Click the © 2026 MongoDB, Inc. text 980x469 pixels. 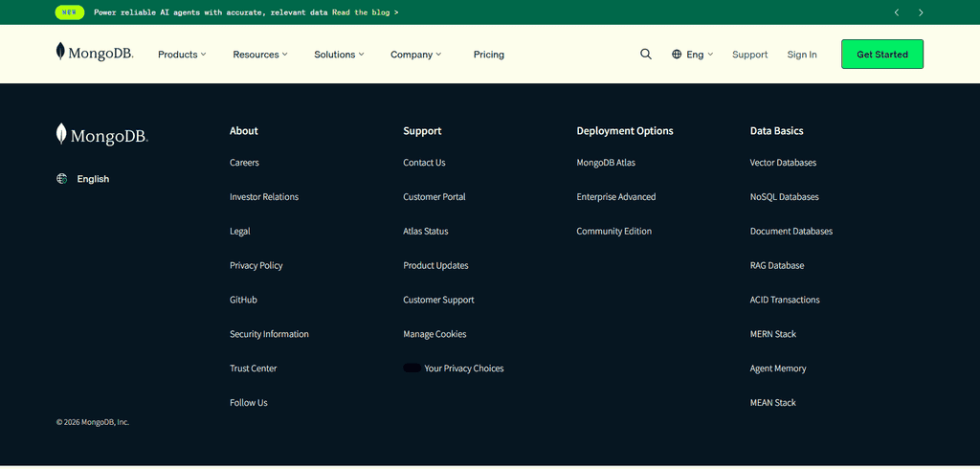(93, 422)
